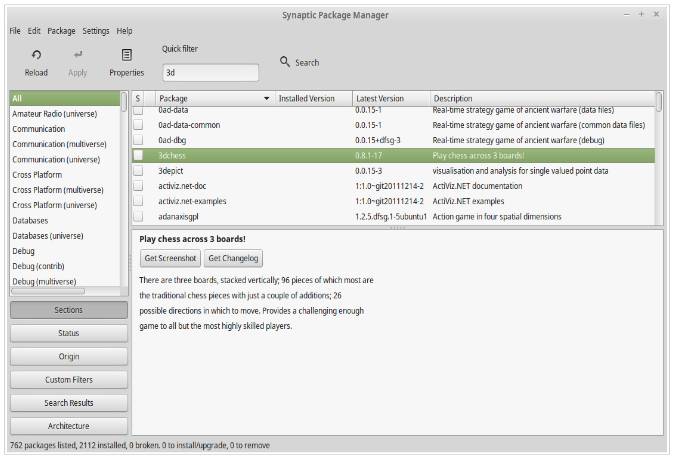
Task: Open package Properties from the toolbar
Action: pos(126,55)
